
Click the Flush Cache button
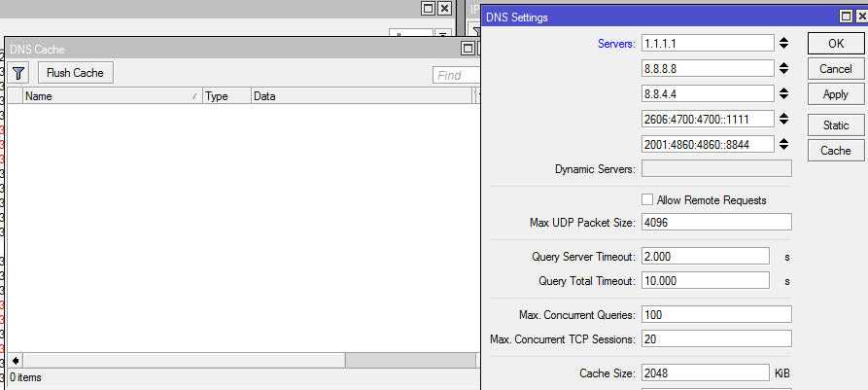(x=75, y=73)
